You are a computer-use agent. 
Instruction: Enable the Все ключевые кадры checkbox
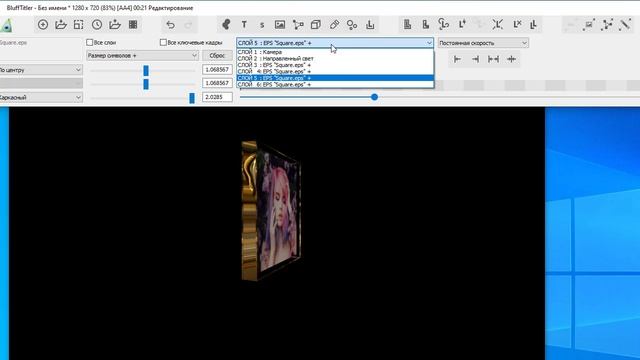[x=163, y=42]
